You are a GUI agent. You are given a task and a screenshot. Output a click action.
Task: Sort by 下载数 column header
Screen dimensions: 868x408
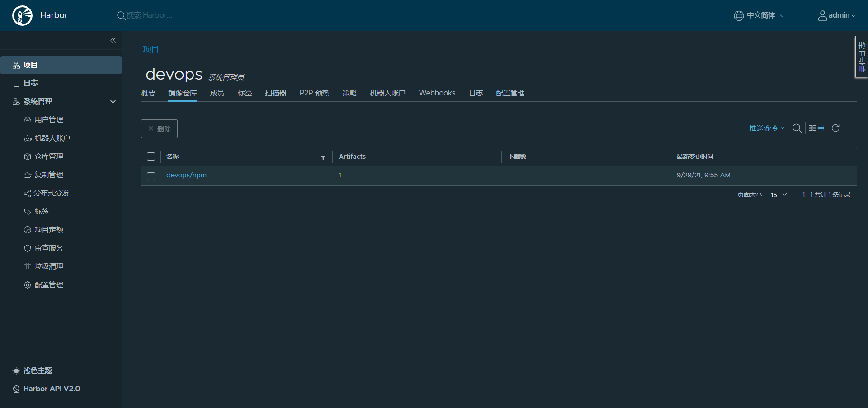(517, 157)
